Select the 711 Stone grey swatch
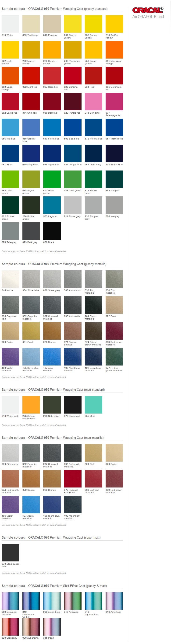Screen dimensions: 171x644 pos(73,205)
